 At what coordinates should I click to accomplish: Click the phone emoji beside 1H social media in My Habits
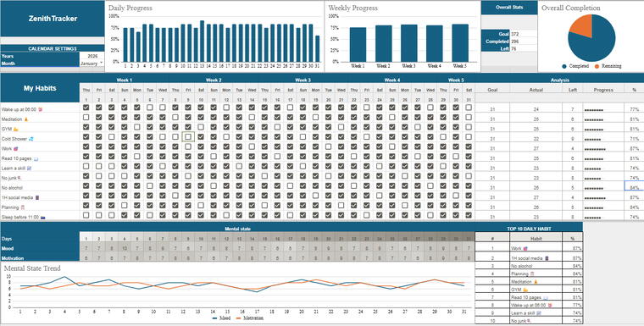pos(37,198)
